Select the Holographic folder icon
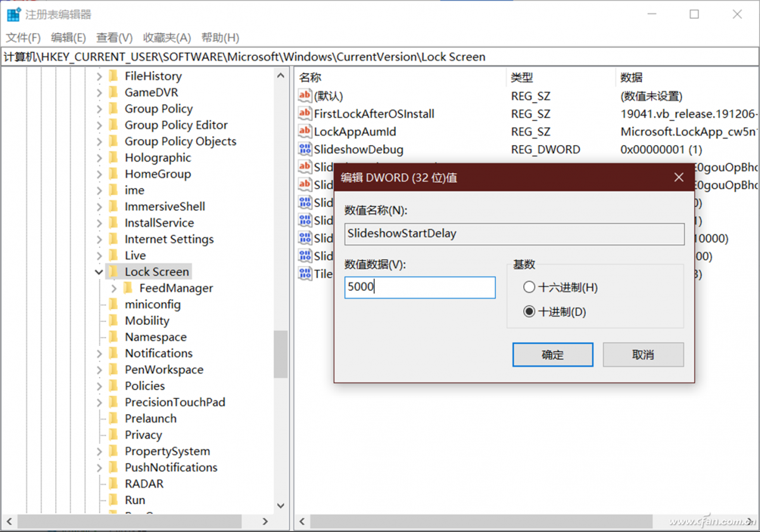760x532 pixels. (x=113, y=158)
